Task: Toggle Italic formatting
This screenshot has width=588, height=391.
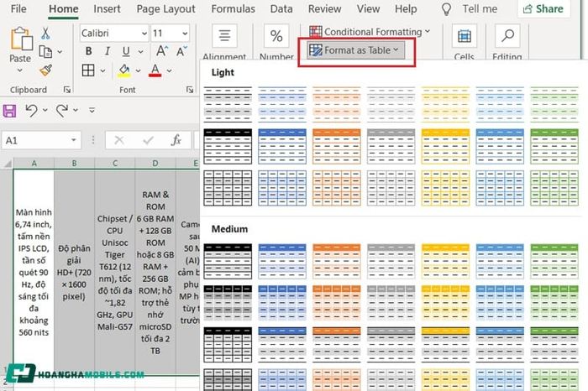Action: coord(108,51)
